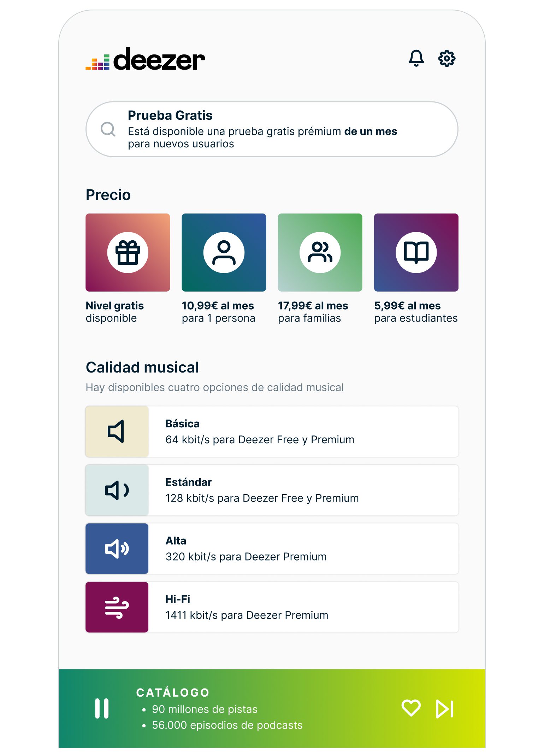Select the gift icon free tier tile
544x756 pixels.
coord(128,252)
